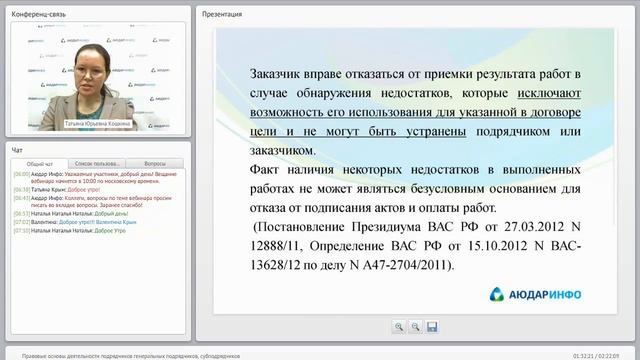The width and height of the screenshot is (640, 360).
Task: Click the Чат panel title
Action: (x=17, y=150)
